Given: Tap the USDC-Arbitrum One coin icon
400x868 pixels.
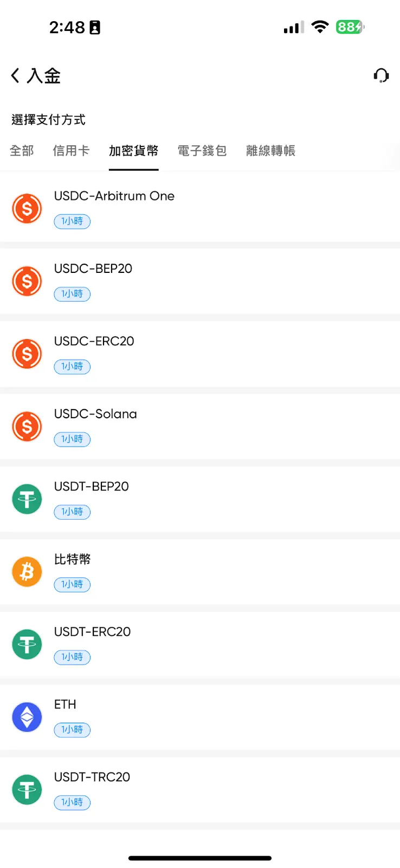Looking at the screenshot, I should tap(27, 208).
